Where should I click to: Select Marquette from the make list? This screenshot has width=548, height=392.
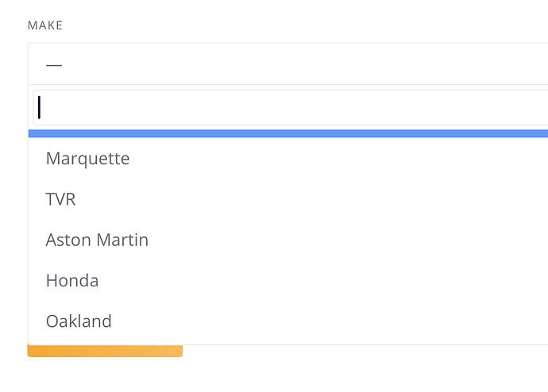coord(288,159)
